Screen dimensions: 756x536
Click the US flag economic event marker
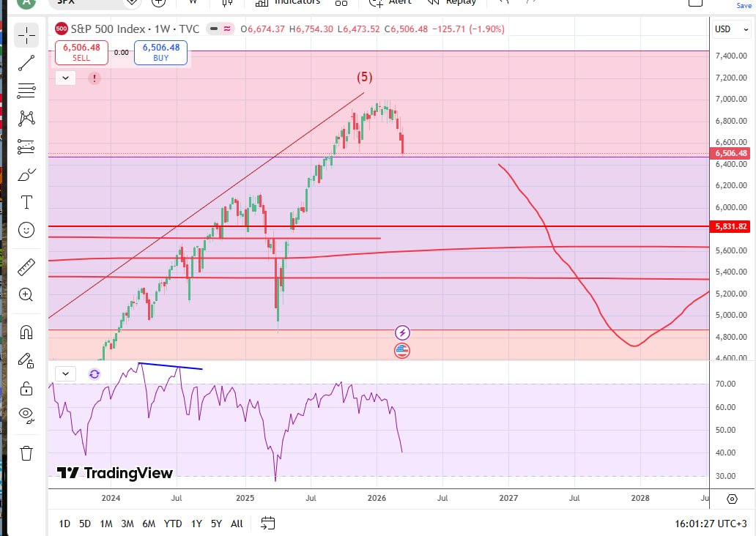402,351
